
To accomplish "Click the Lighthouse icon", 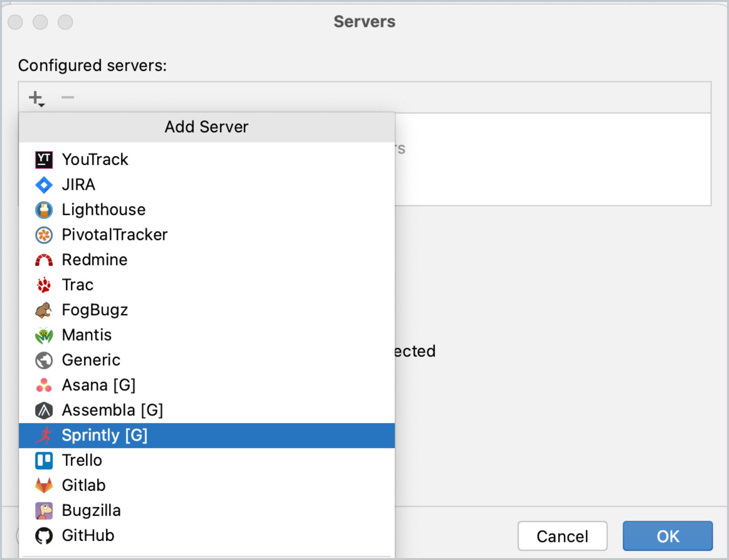I will (44, 210).
